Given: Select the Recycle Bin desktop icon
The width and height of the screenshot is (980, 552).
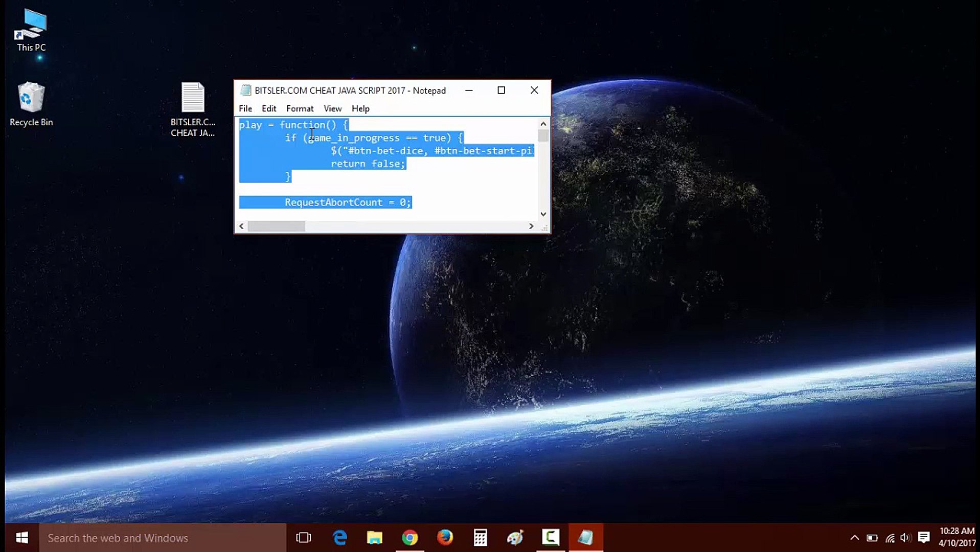Looking at the screenshot, I should point(31,104).
